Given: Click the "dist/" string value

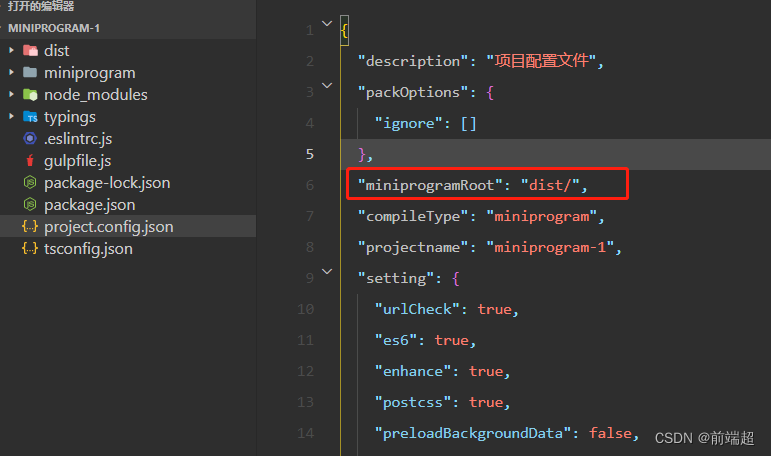Looking at the screenshot, I should (550, 185).
